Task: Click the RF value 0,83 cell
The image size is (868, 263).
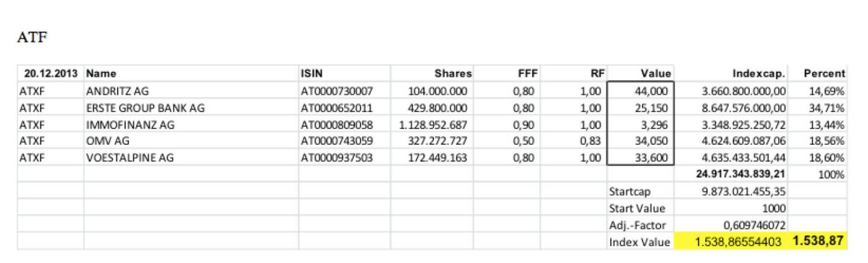Action: 573,142
